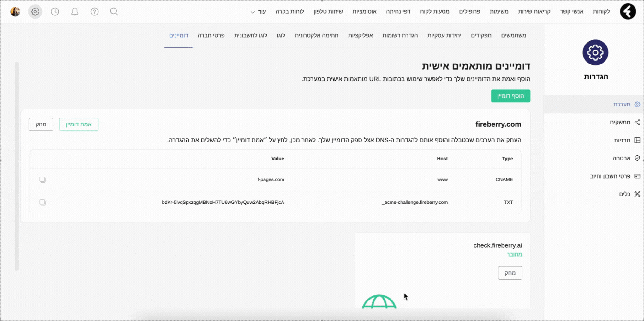
Task: Click the gear icon next to מערכת
Action: click(x=637, y=104)
